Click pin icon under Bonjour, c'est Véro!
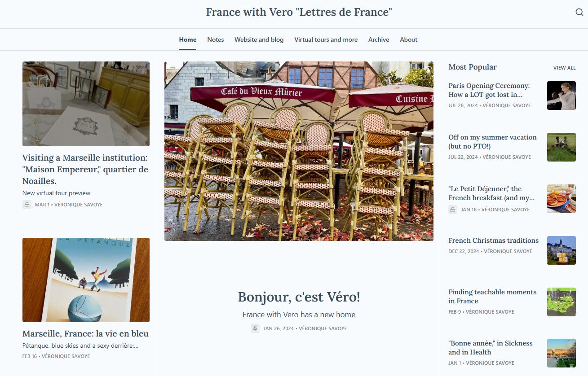The image size is (588, 376). pyautogui.click(x=255, y=328)
